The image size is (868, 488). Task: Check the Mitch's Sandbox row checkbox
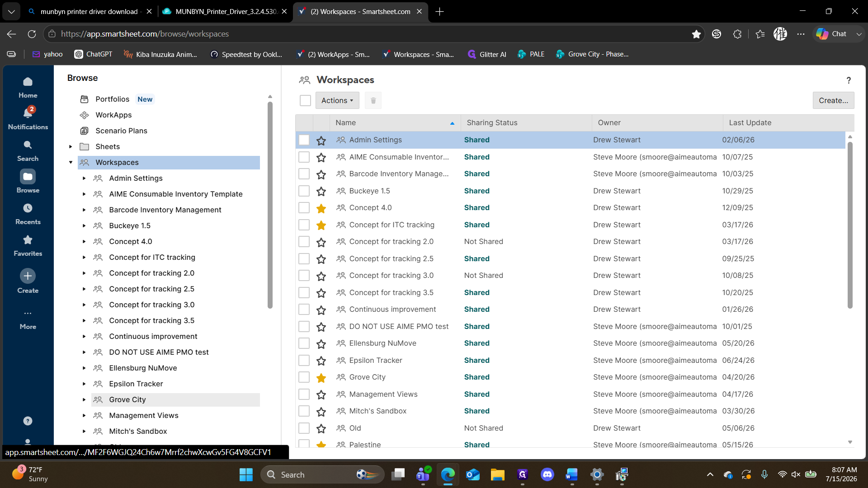tap(304, 411)
